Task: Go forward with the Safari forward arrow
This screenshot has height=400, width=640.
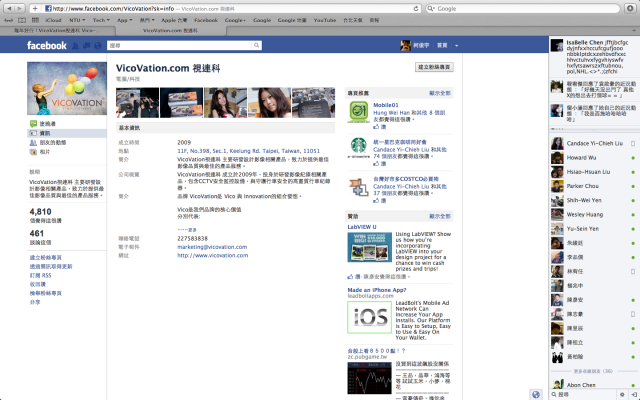Action: pos(19,8)
